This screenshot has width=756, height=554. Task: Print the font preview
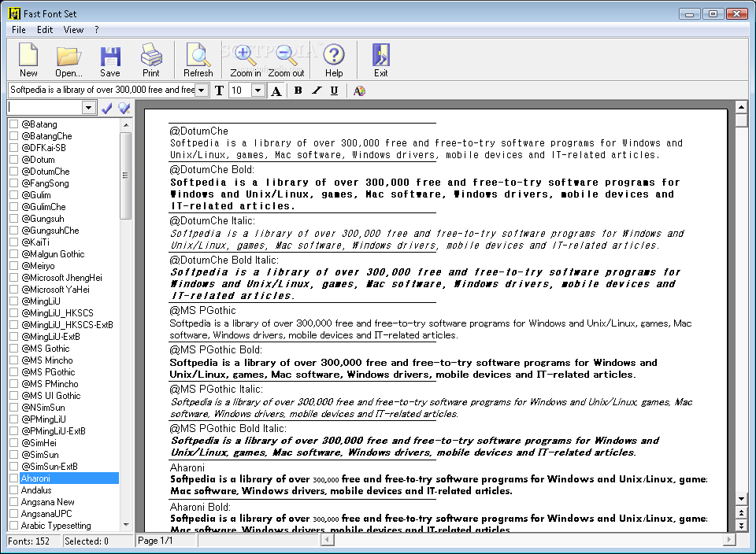[x=151, y=60]
